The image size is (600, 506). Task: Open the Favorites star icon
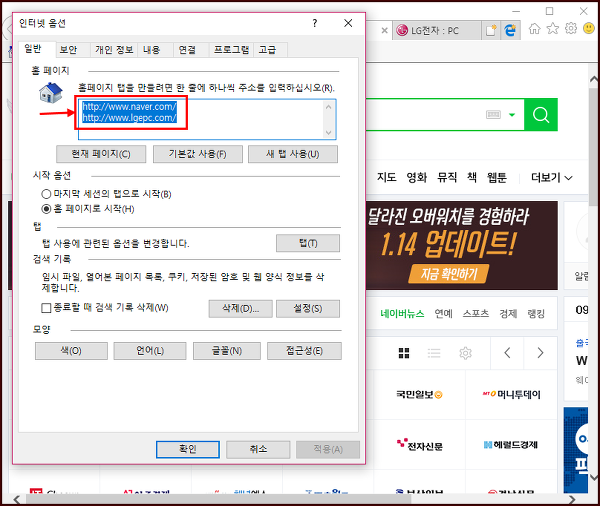553,29
